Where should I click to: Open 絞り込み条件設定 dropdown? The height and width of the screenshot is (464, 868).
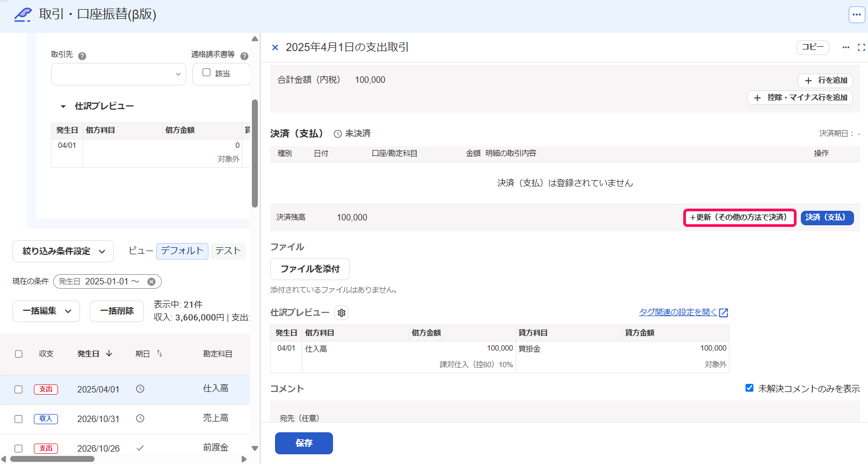[63, 251]
